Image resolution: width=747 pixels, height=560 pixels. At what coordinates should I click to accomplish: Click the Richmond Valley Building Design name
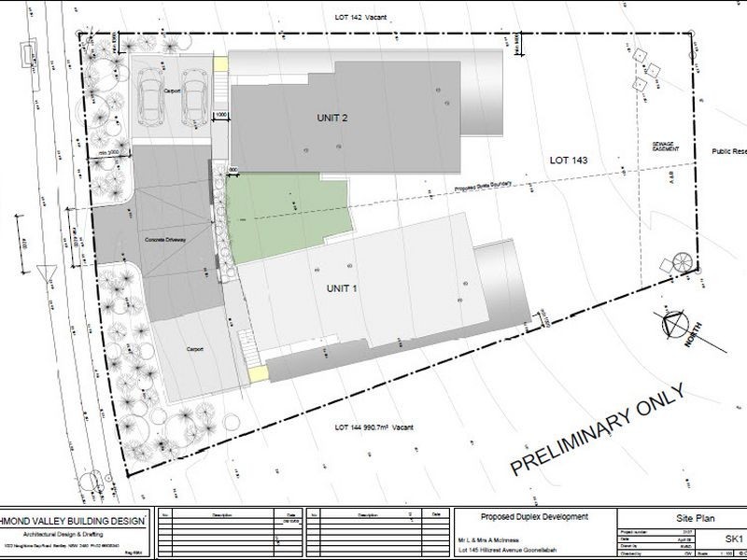pos(72,521)
